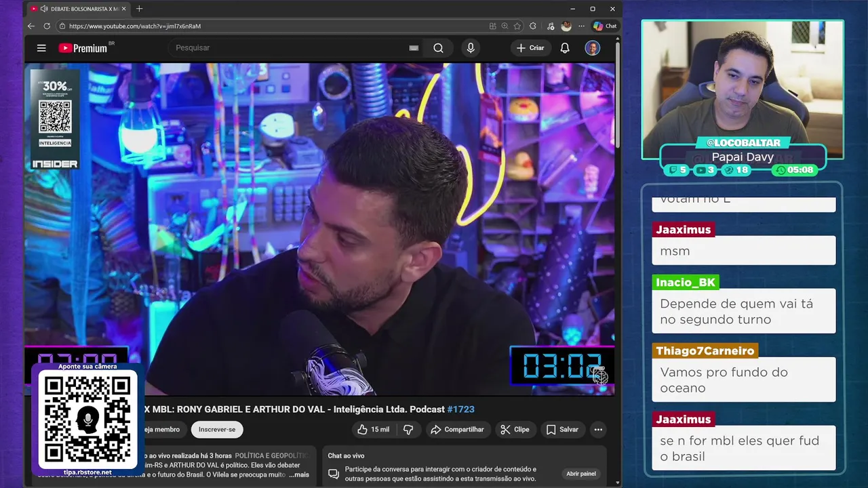Image resolution: width=868 pixels, height=488 pixels.
Task: Click the Pesquisar search field
Action: click(288, 48)
